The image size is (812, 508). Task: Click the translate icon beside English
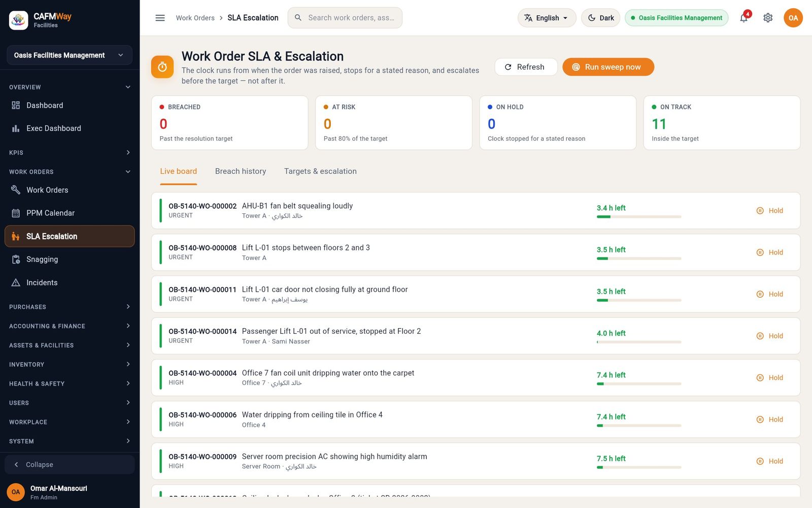pos(528,18)
